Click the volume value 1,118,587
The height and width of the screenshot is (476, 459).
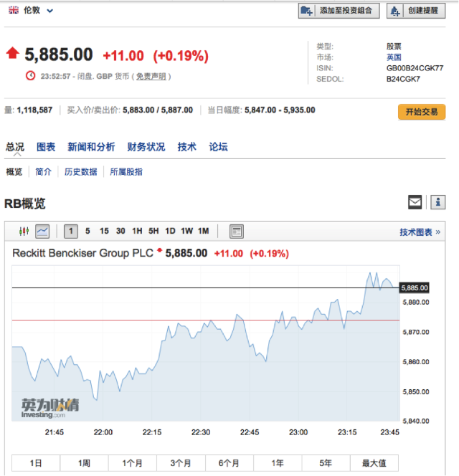point(34,110)
